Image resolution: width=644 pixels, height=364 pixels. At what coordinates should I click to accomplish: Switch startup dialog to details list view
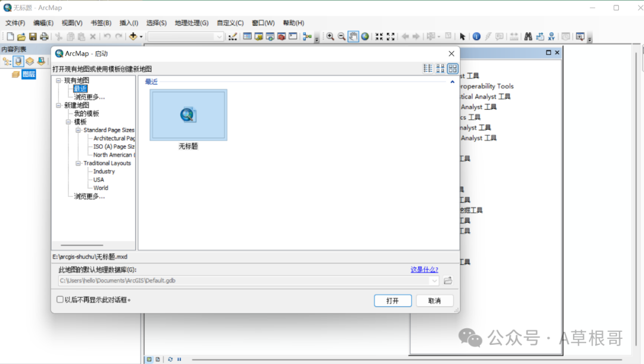[428, 69]
